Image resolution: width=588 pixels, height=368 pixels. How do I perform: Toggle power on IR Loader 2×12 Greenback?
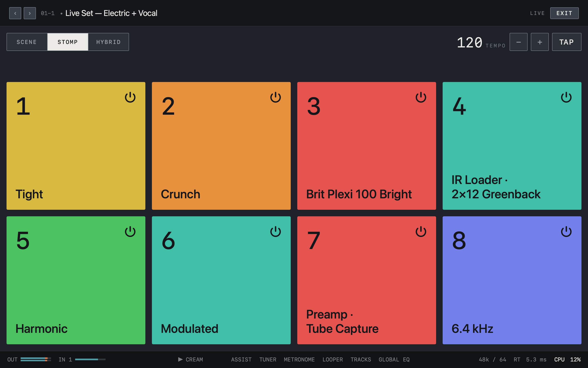pos(566,97)
